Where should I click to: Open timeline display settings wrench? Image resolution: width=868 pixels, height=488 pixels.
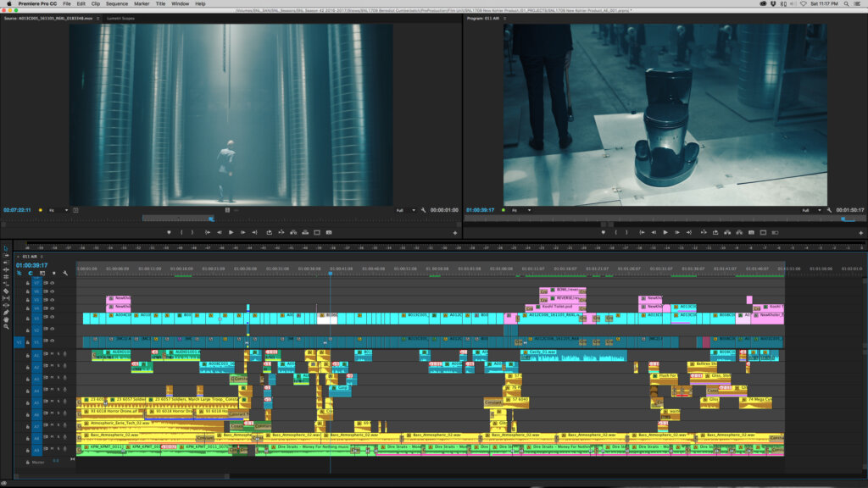[65, 274]
